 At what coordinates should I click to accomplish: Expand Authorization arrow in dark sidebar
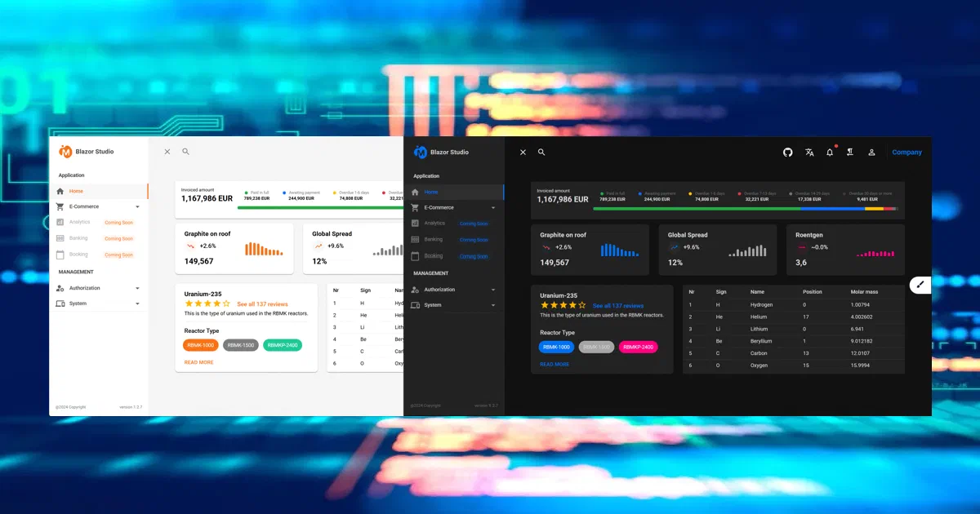click(x=493, y=290)
